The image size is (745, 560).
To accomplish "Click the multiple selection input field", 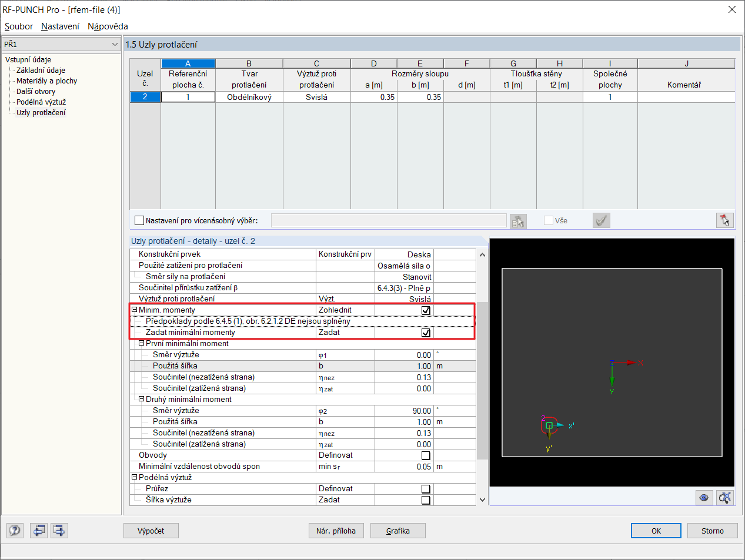I will [x=389, y=220].
